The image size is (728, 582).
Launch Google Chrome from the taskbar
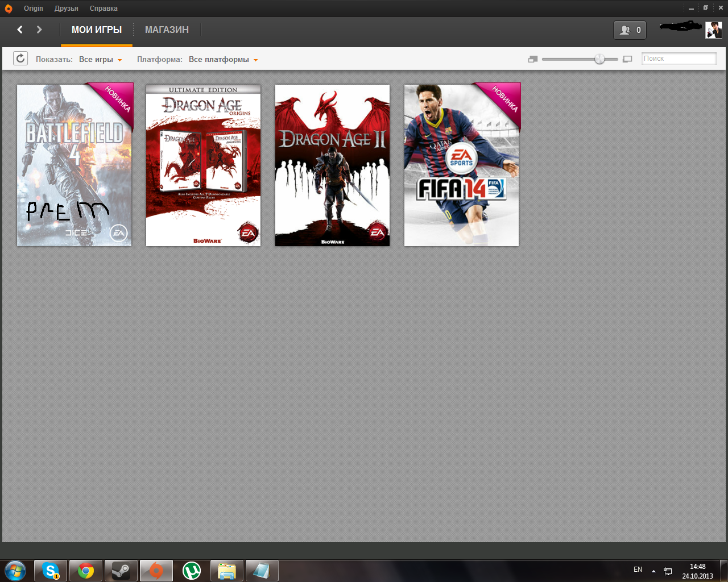(86, 571)
